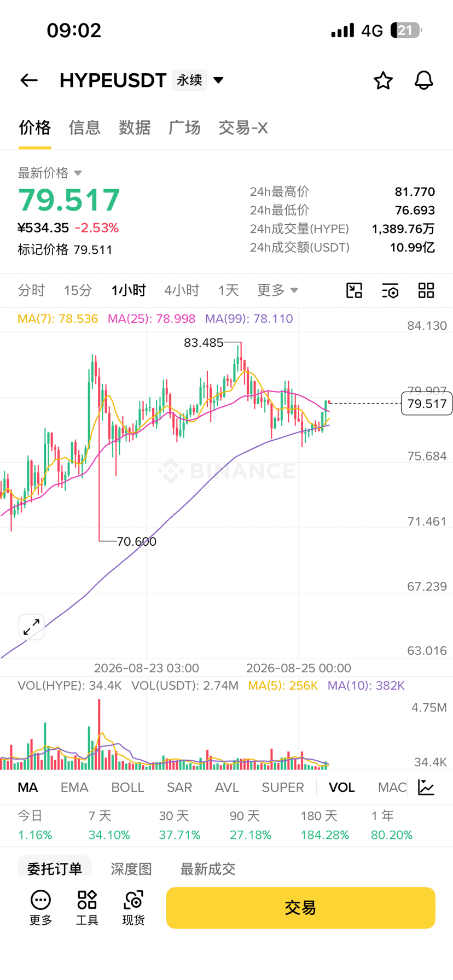This screenshot has height=980, width=453.
Task: Tap the large 79.517 latest price
Action: click(x=69, y=200)
